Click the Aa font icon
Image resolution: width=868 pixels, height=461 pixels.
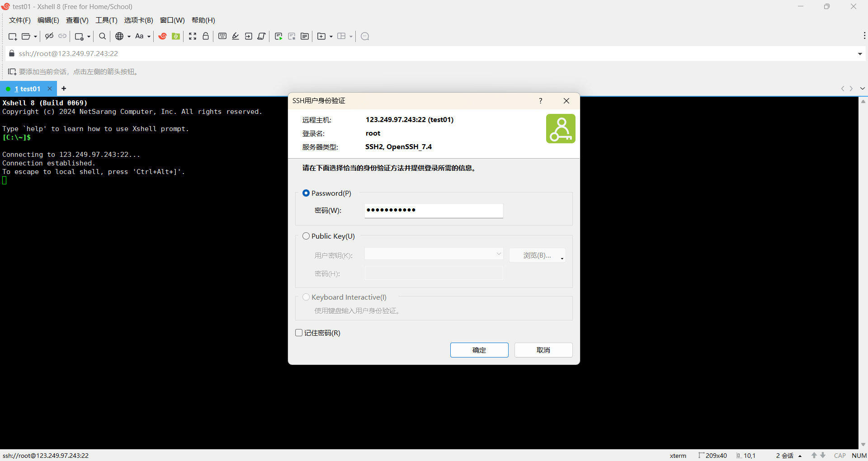pos(139,36)
